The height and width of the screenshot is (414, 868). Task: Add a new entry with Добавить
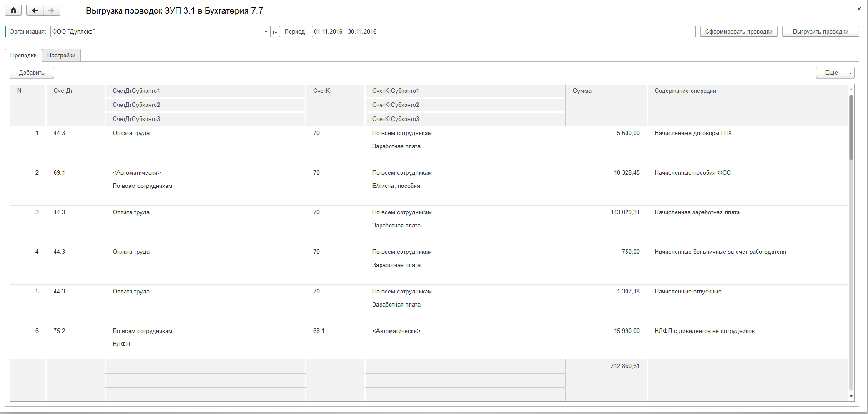(32, 73)
